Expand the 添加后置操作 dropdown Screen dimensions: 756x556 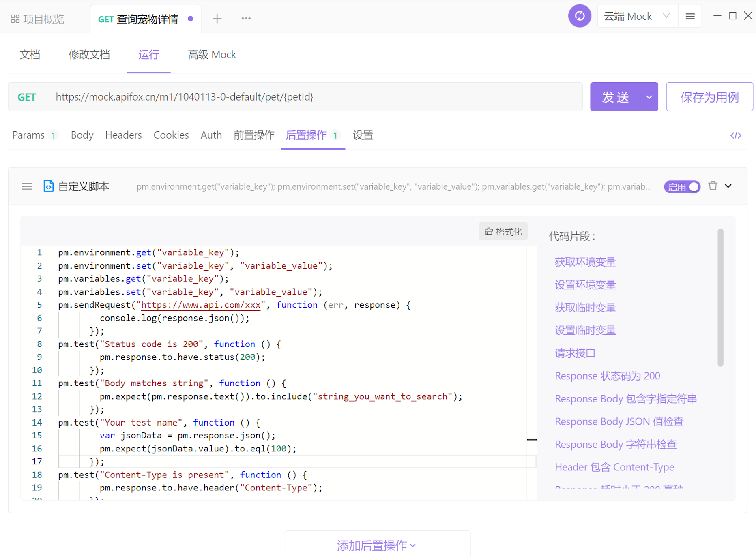377,545
